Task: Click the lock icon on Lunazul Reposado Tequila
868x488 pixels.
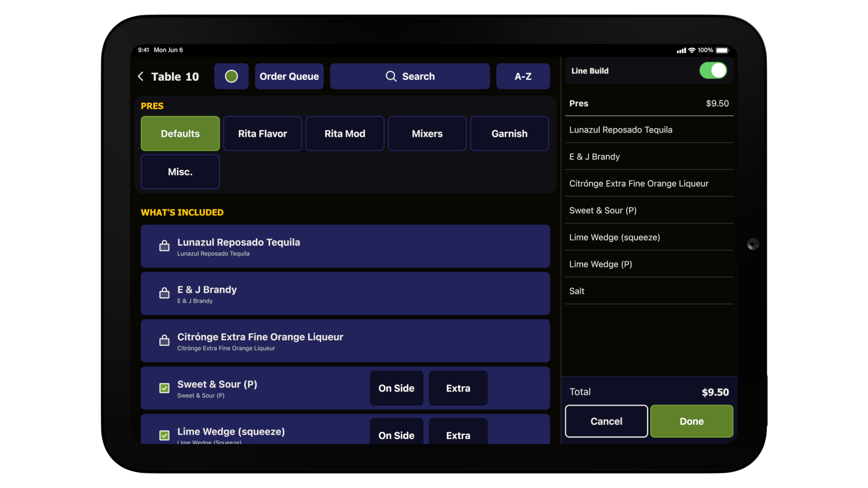Action: 164,246
